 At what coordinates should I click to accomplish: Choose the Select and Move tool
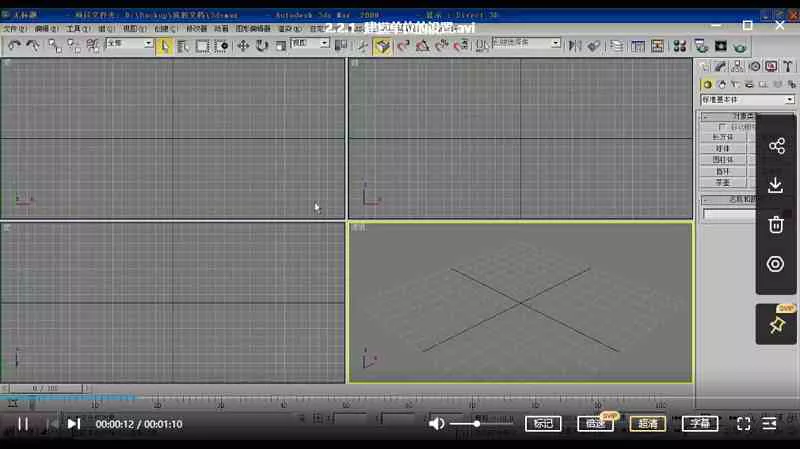click(x=244, y=46)
